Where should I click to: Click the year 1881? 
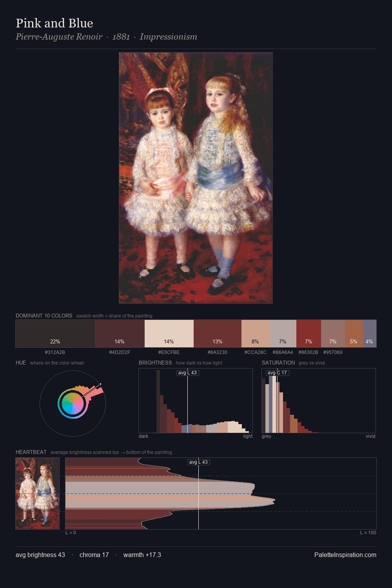click(121, 37)
